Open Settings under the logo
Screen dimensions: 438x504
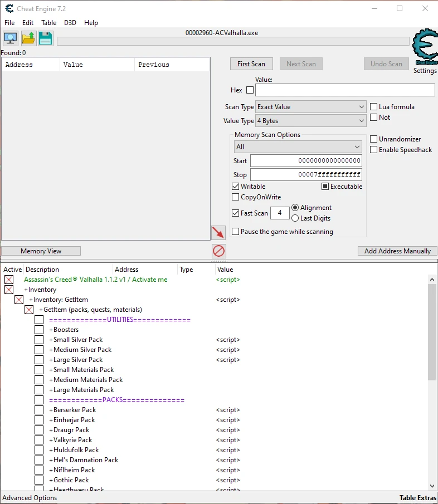click(425, 71)
